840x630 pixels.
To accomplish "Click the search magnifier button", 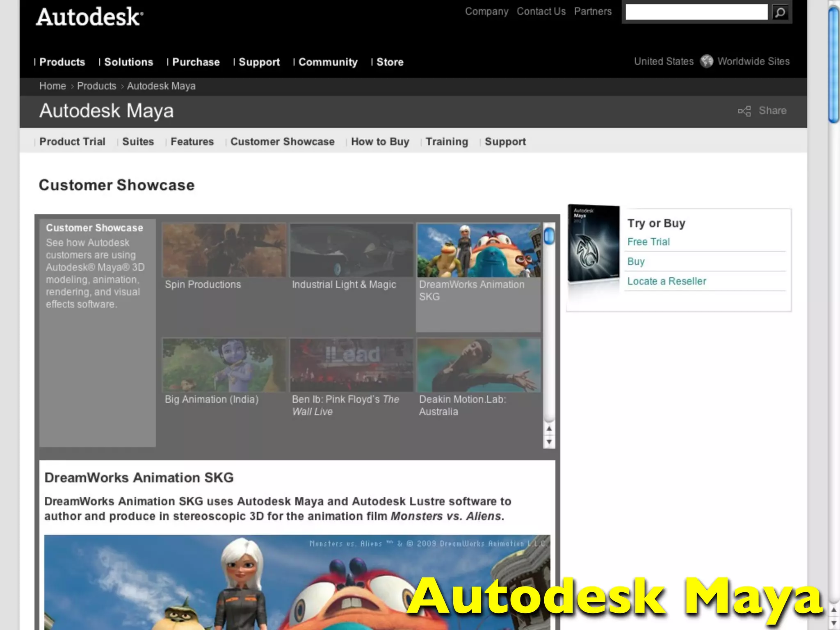I will click(x=780, y=12).
